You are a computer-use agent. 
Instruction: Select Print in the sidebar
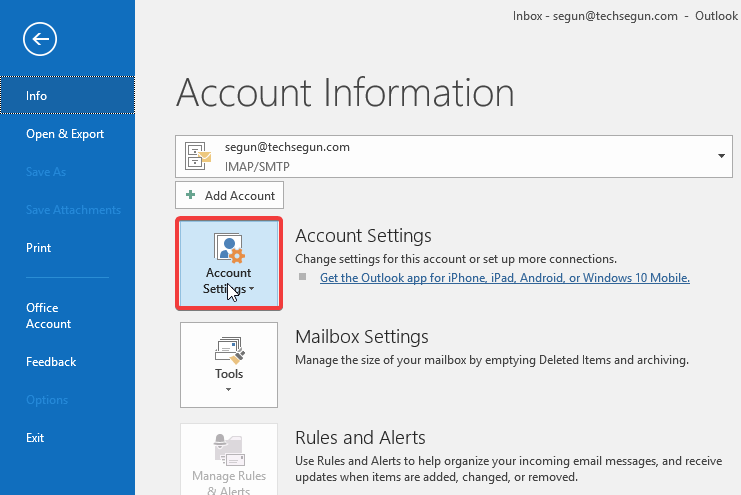[67, 248]
